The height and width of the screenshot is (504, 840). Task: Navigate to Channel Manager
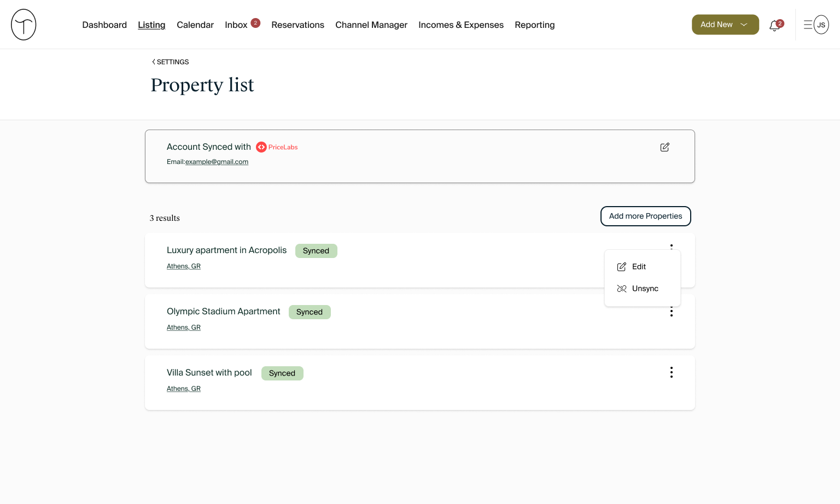[x=371, y=25]
